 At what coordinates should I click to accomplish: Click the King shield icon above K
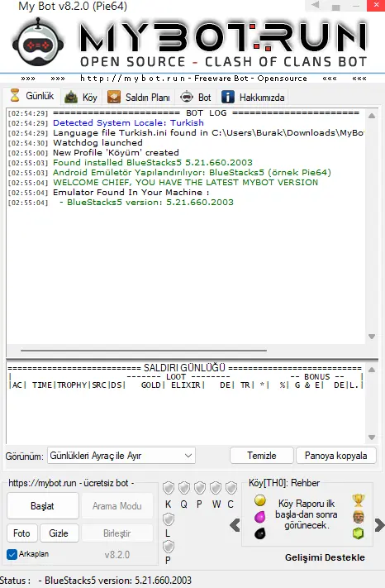[169, 488]
